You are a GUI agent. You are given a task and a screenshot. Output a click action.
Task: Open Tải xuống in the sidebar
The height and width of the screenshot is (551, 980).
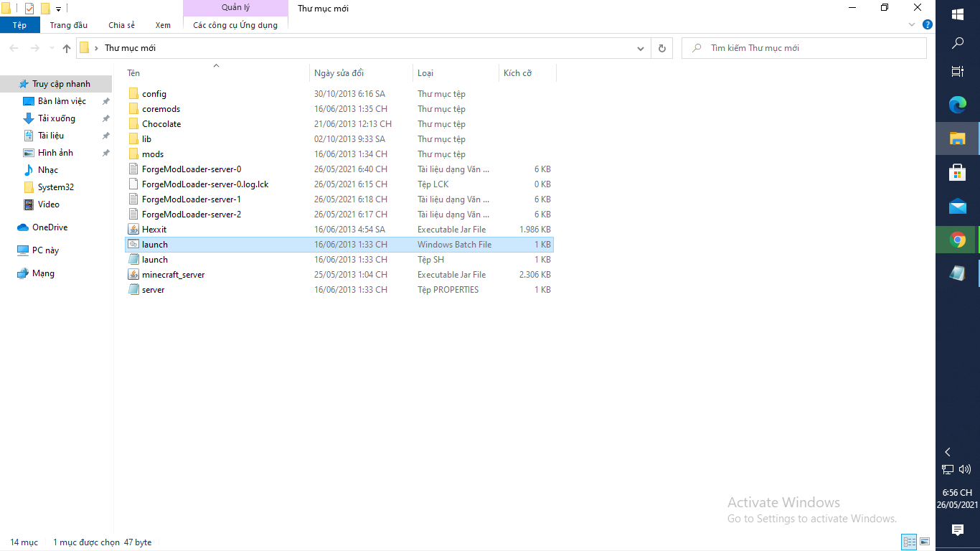point(56,118)
